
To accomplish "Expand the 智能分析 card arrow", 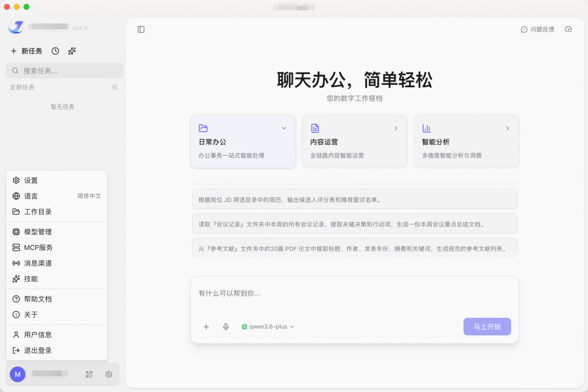I will [507, 128].
